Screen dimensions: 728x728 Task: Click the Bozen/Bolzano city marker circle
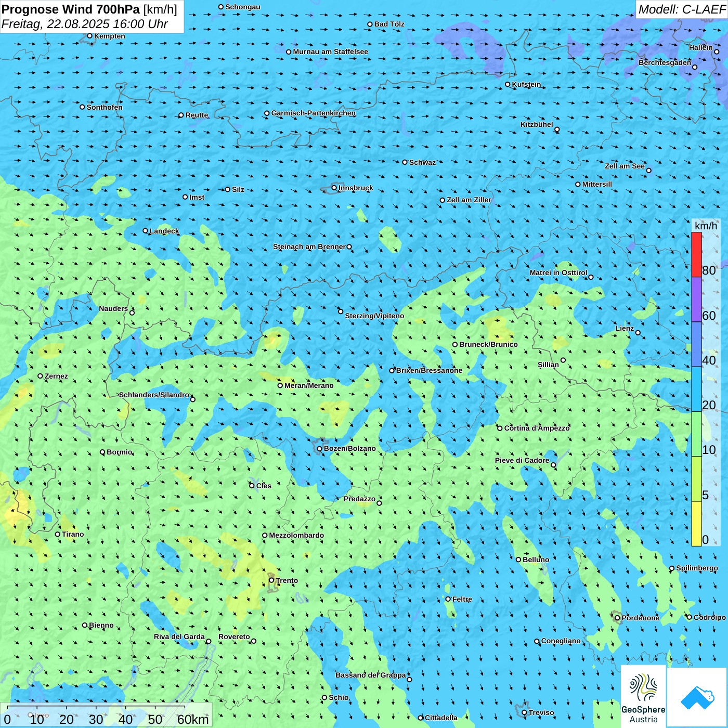[x=319, y=448]
